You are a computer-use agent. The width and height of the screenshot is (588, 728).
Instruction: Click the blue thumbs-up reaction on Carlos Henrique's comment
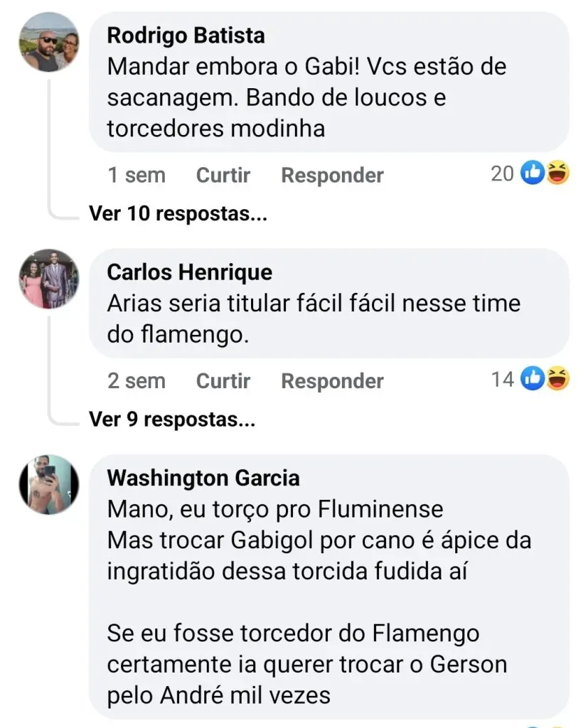(533, 380)
